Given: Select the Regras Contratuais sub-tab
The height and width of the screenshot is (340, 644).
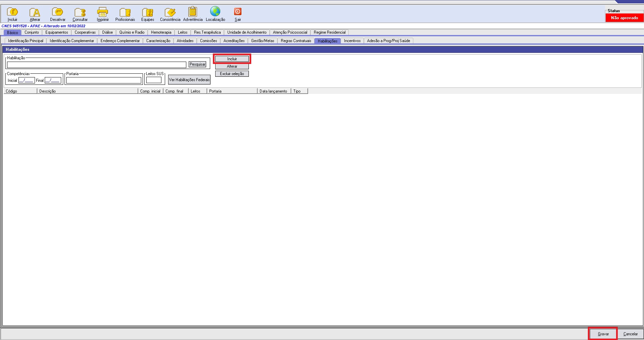Looking at the screenshot, I should point(296,41).
